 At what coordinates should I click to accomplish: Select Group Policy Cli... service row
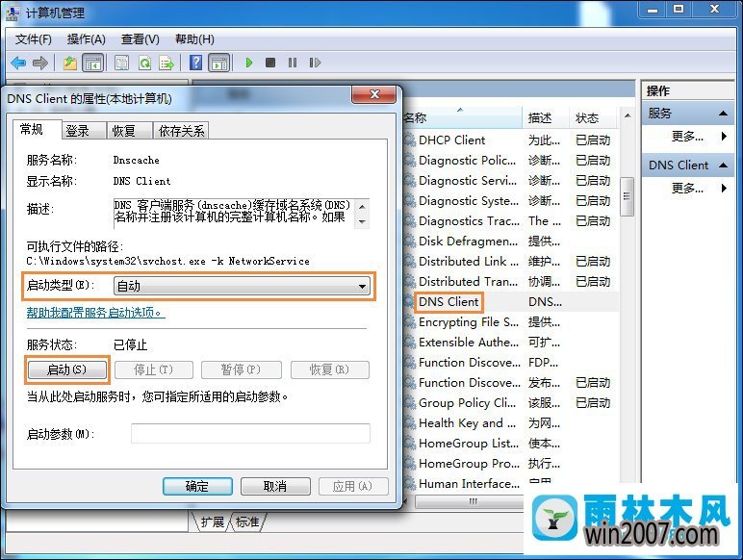(509, 403)
